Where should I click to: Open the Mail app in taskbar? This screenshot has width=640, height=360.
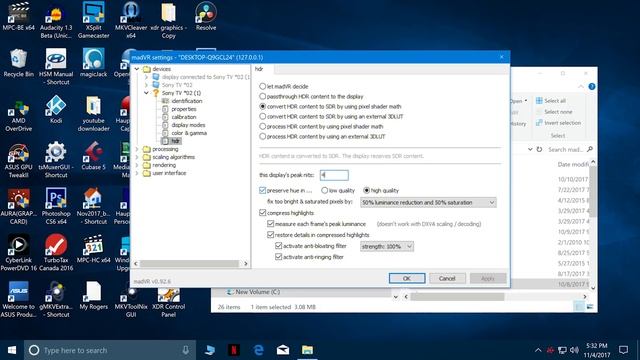point(283,350)
